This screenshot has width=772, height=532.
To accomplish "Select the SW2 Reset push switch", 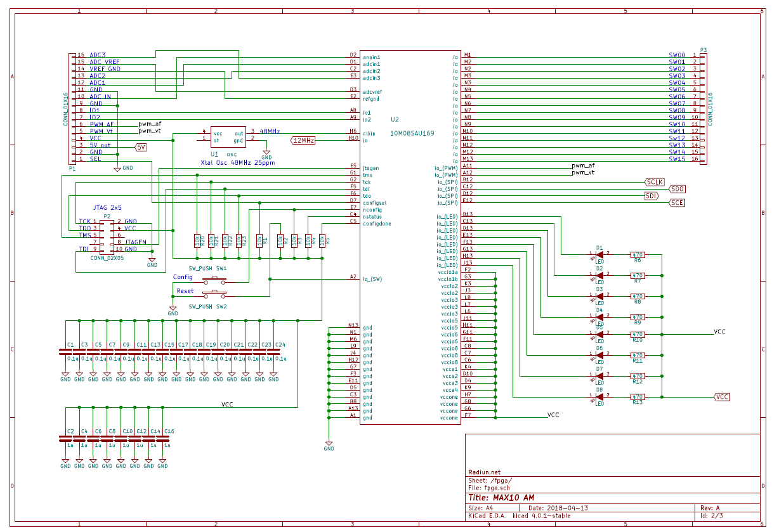I will coord(214,294).
